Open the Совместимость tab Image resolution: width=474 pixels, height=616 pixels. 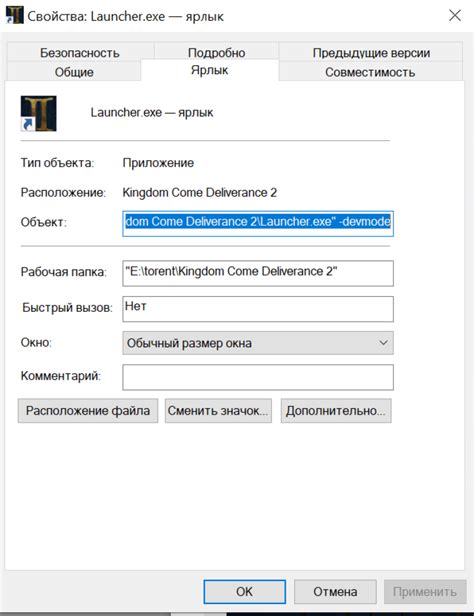coord(370,72)
